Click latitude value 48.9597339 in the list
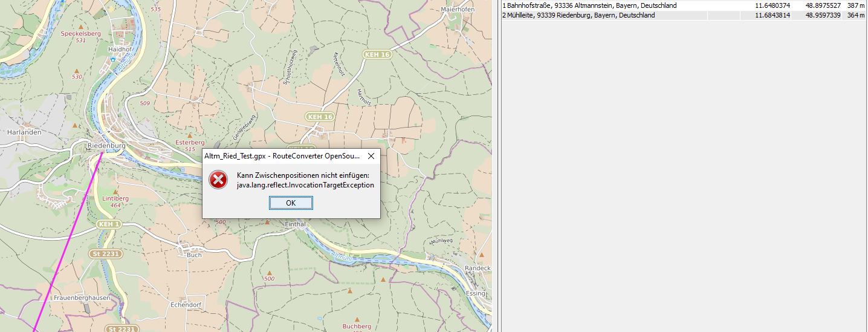 click(x=823, y=15)
